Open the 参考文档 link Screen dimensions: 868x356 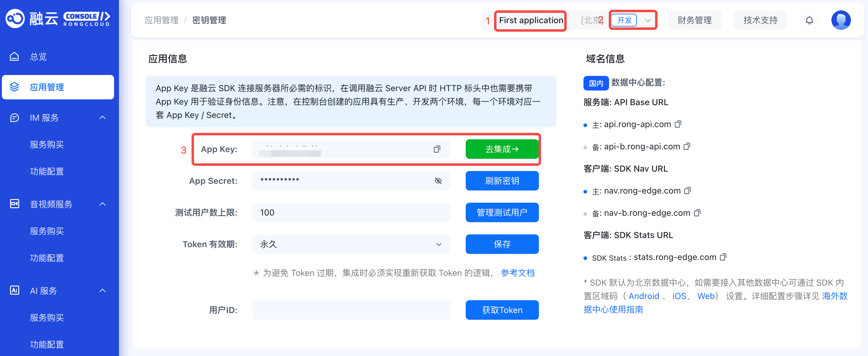click(x=517, y=273)
